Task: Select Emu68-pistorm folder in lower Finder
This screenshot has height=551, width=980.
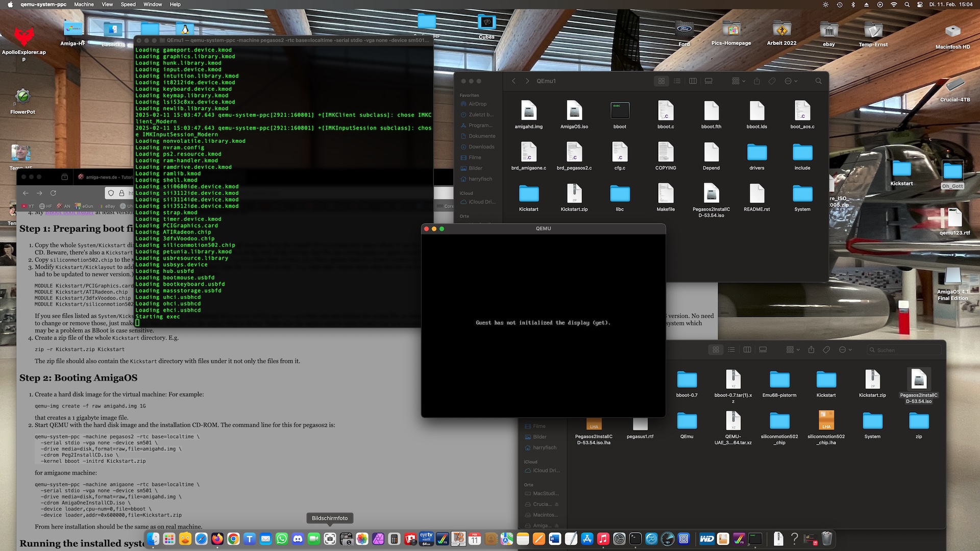Action: tap(779, 384)
